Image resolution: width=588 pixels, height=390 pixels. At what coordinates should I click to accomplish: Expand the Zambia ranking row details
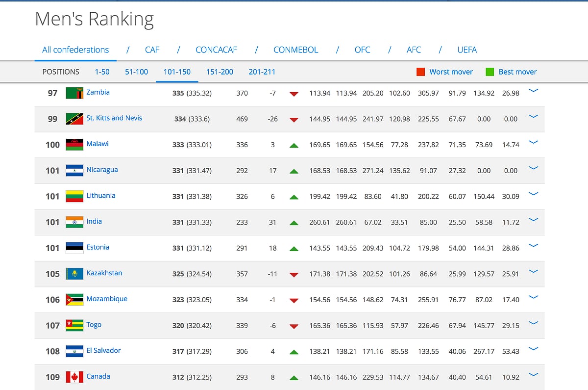tap(533, 90)
